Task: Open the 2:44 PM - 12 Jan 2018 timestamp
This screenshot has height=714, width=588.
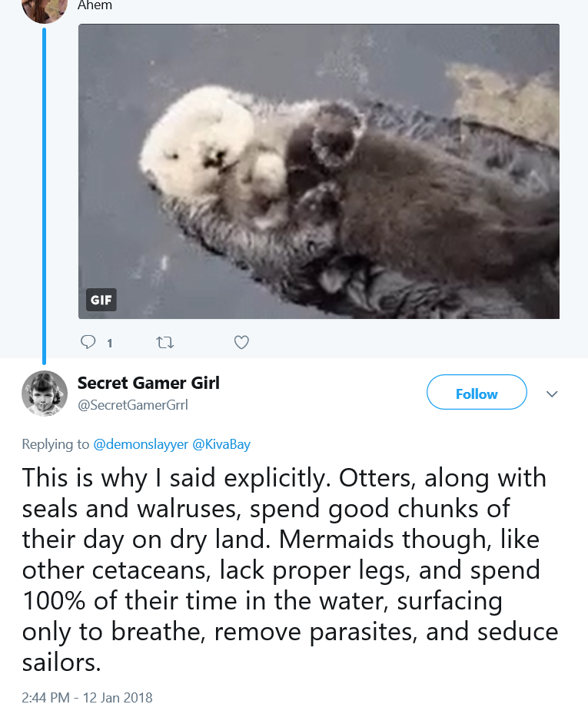Action: 87,698
